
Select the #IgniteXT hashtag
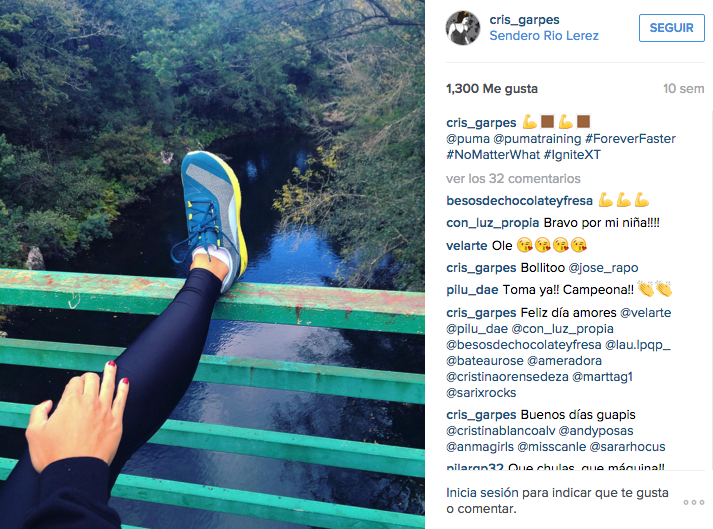[572, 155]
